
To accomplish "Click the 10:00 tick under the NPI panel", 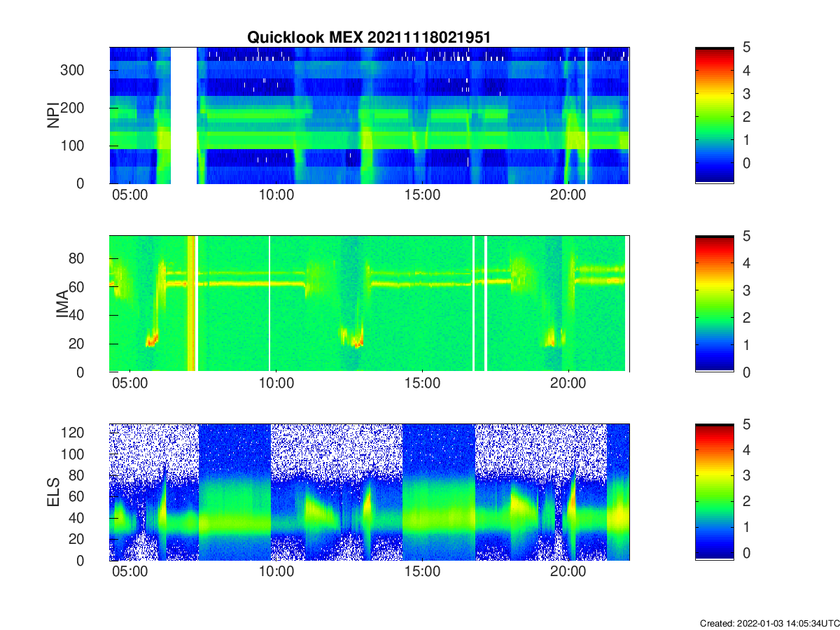I will pyautogui.click(x=276, y=195).
